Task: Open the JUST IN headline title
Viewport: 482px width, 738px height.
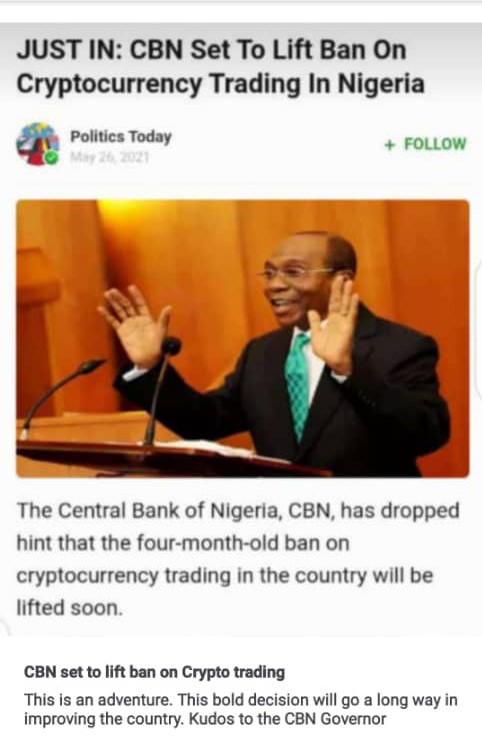Action: click(x=221, y=67)
